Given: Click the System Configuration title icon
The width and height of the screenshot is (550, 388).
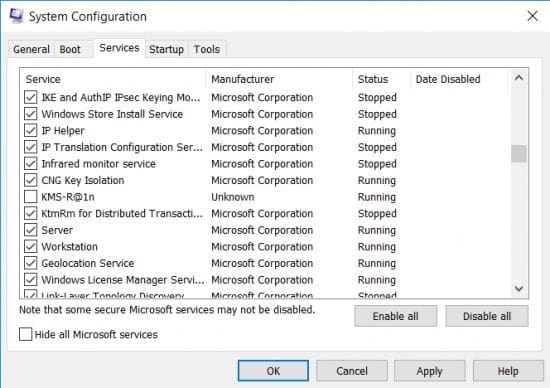Looking at the screenshot, I should [16, 16].
